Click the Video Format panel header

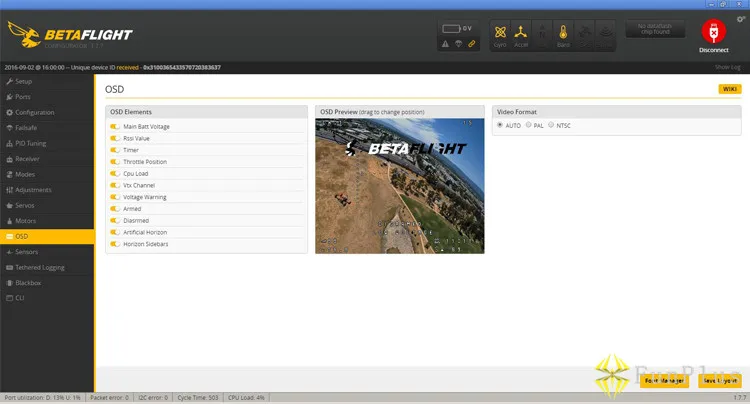point(617,112)
